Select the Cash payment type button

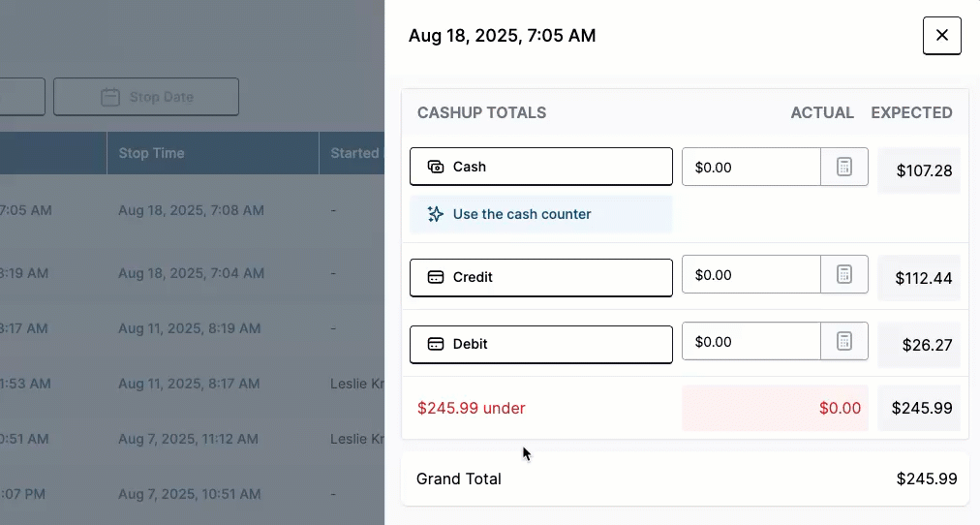click(541, 167)
